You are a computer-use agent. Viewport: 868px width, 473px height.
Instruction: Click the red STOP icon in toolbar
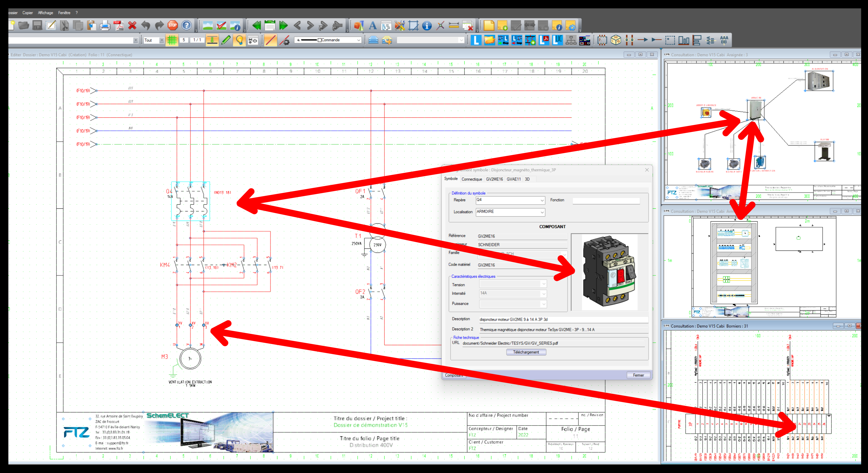click(x=173, y=25)
